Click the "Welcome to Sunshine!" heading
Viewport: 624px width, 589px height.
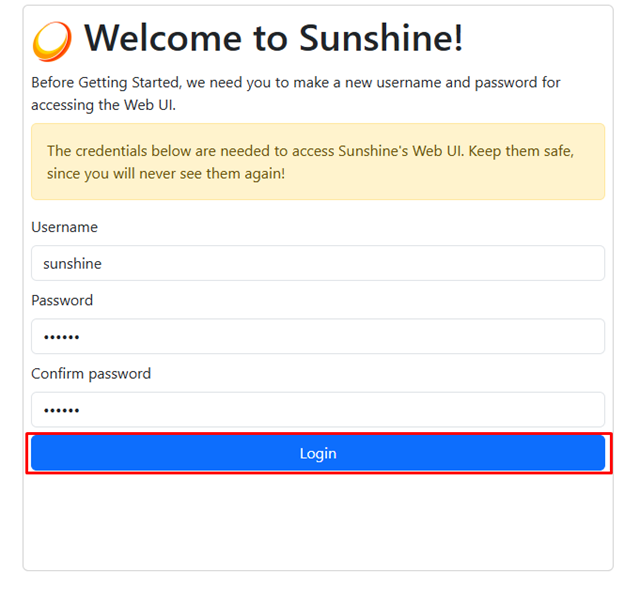[x=274, y=39]
